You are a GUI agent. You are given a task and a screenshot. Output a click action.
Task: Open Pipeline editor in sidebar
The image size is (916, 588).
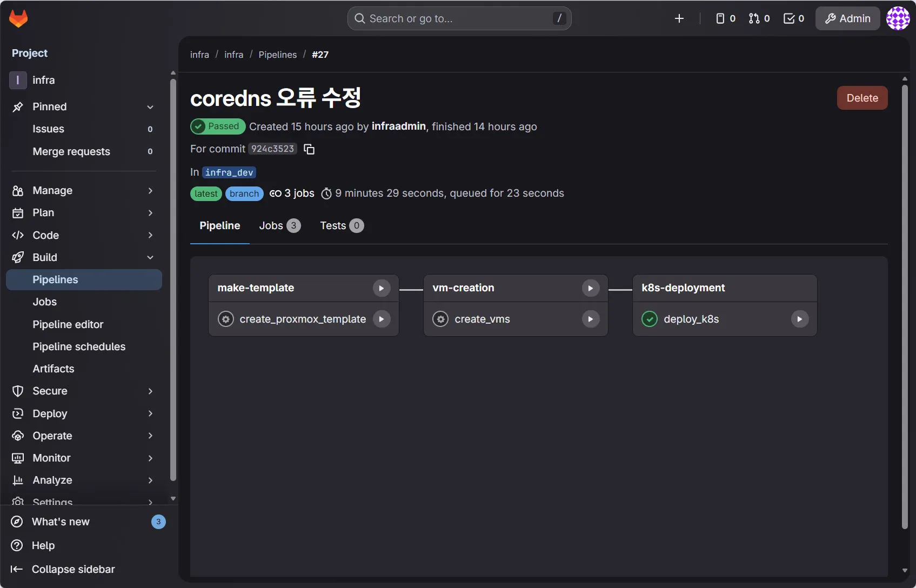pyautogui.click(x=84, y=324)
